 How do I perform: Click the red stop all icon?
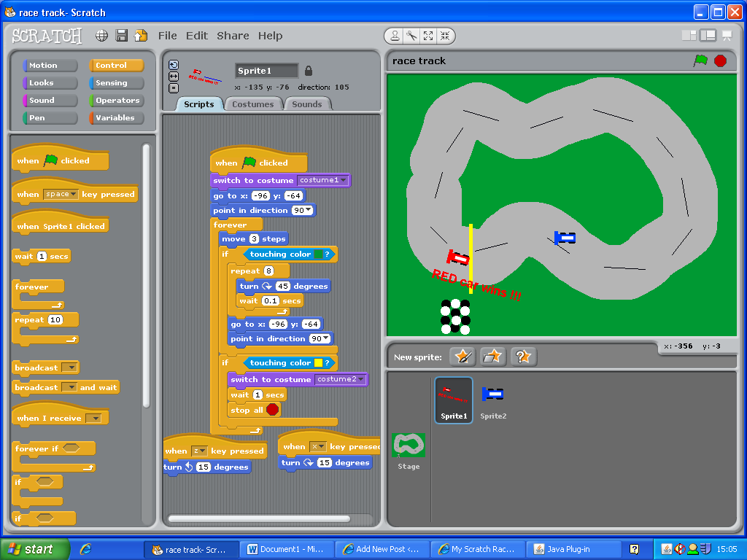pyautogui.click(x=273, y=410)
